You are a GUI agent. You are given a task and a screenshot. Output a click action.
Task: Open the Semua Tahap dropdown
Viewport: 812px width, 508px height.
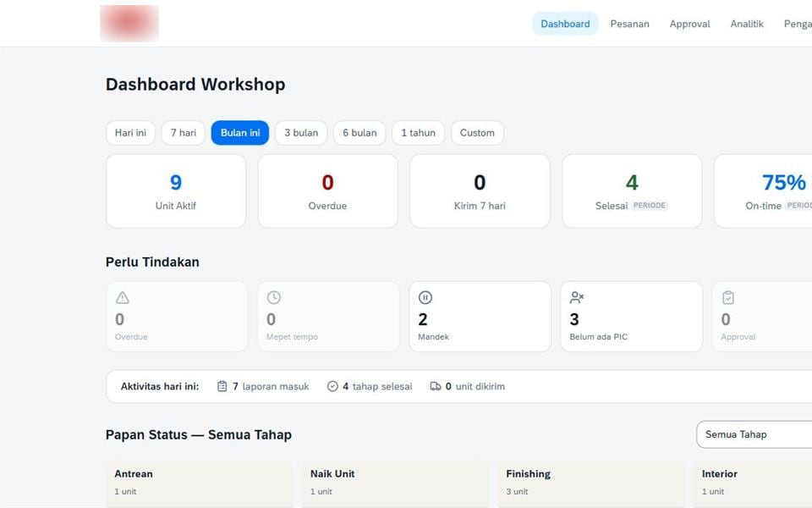[754, 434]
